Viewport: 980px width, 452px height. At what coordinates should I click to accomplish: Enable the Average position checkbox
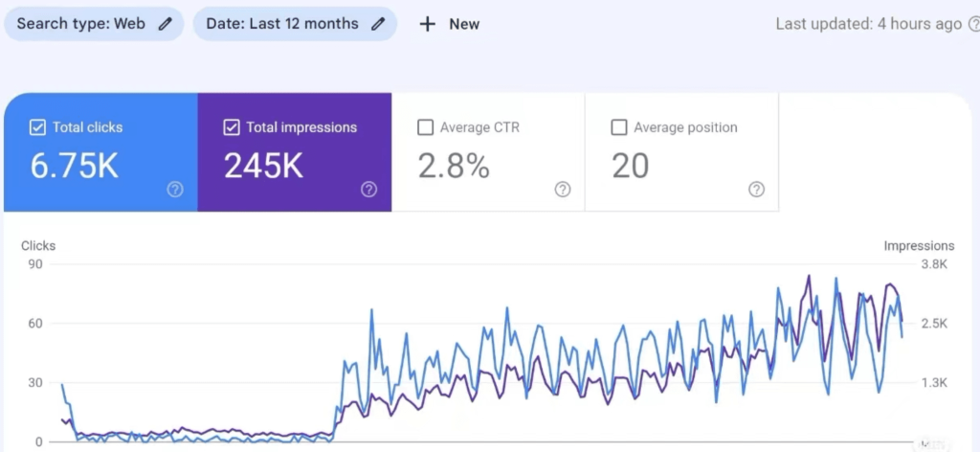coord(619,127)
